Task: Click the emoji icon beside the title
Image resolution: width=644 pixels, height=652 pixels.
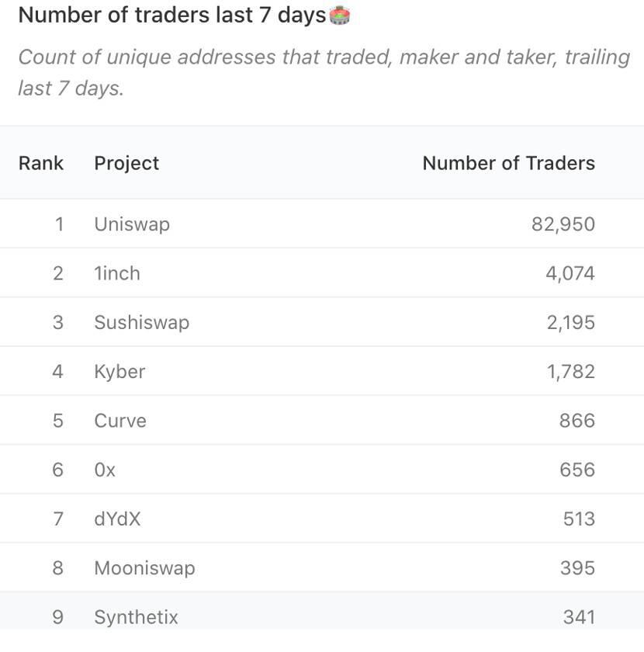Action: click(340, 16)
